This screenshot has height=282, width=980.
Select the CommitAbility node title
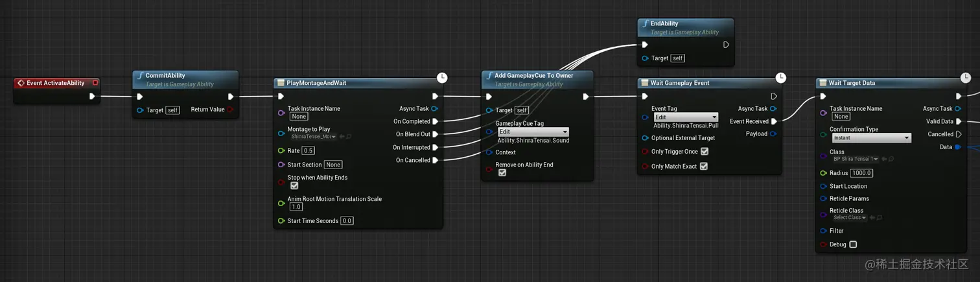click(x=165, y=76)
